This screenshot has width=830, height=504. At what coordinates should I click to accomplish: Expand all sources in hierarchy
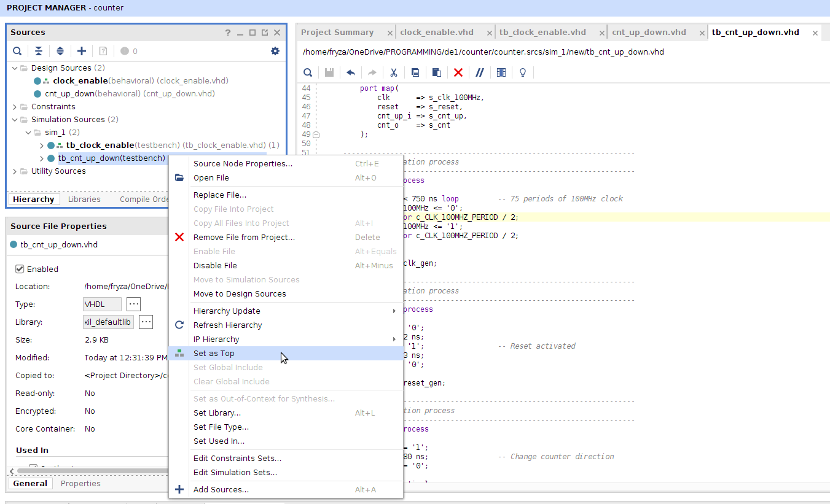(60, 51)
